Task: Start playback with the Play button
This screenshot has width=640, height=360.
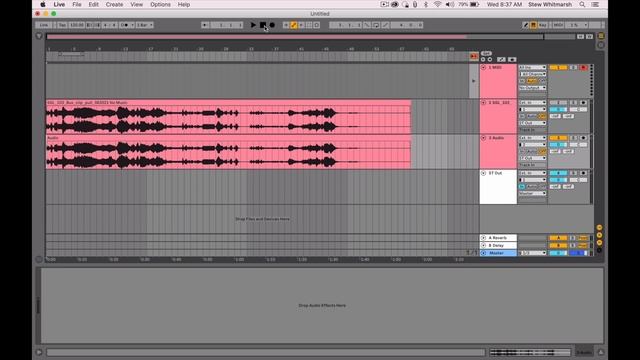Action: point(253,25)
